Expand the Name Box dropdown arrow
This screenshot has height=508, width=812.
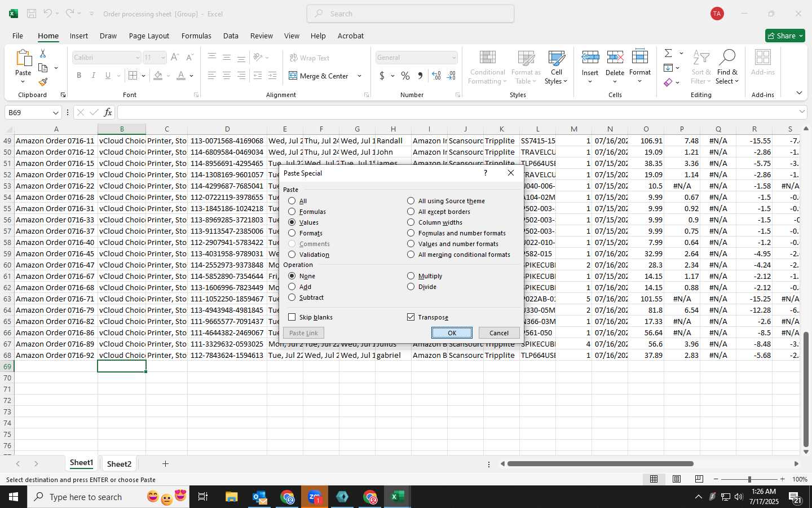point(55,112)
